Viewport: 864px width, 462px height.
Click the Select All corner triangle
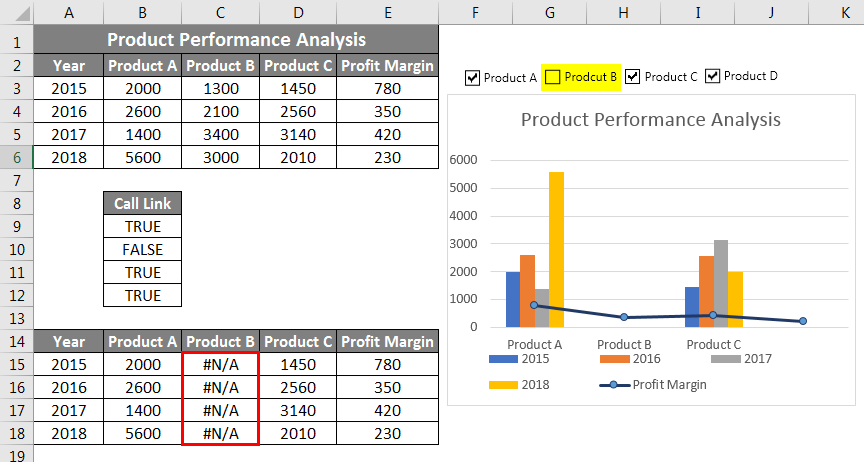click(x=22, y=13)
